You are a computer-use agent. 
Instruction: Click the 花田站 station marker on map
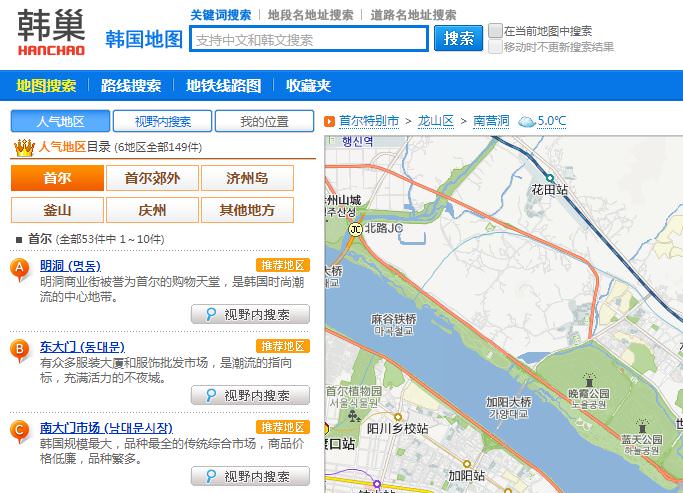[550, 178]
